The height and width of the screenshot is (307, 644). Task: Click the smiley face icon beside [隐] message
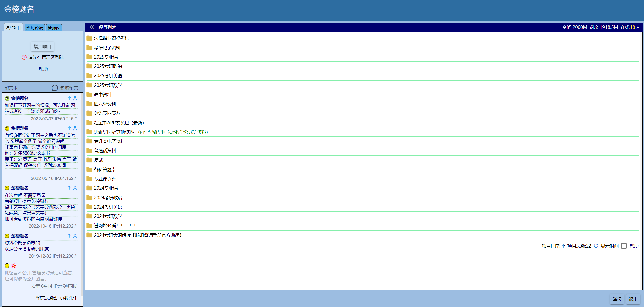tap(7, 266)
